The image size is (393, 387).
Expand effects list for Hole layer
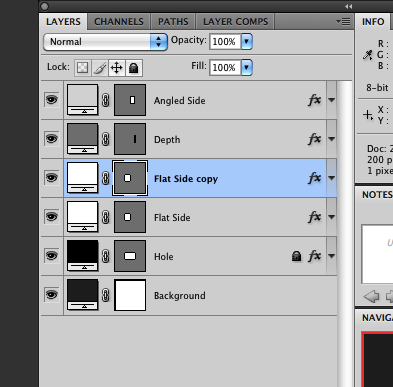pyautogui.click(x=332, y=256)
